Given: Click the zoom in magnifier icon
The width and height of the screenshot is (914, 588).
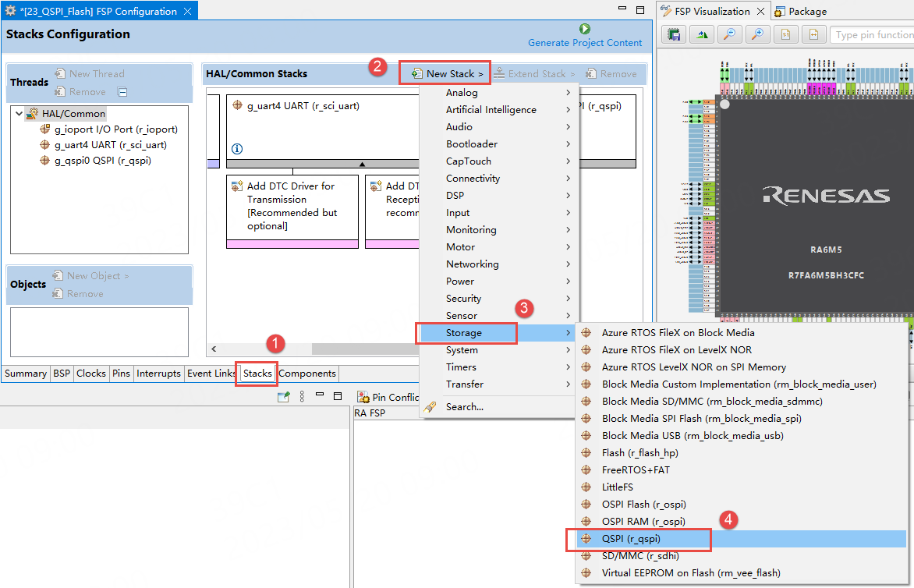Looking at the screenshot, I should (755, 34).
